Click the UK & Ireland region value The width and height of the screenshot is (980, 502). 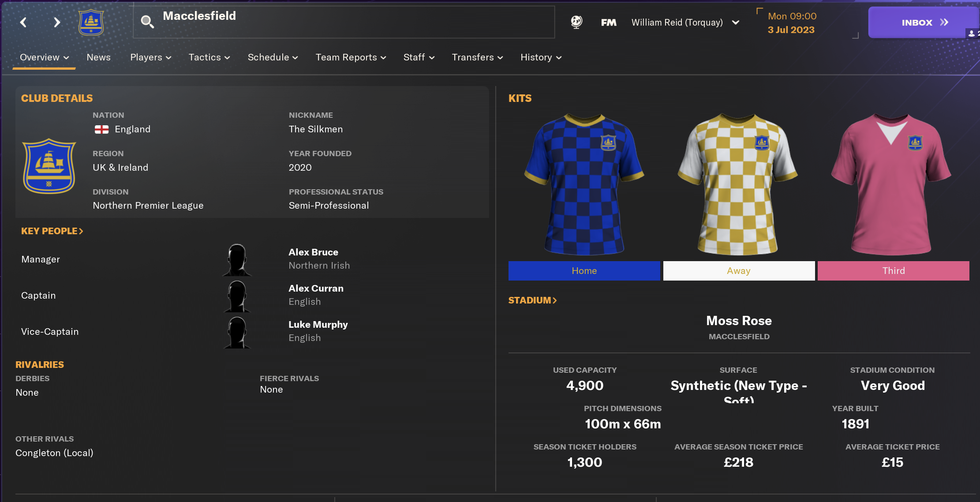click(x=120, y=168)
